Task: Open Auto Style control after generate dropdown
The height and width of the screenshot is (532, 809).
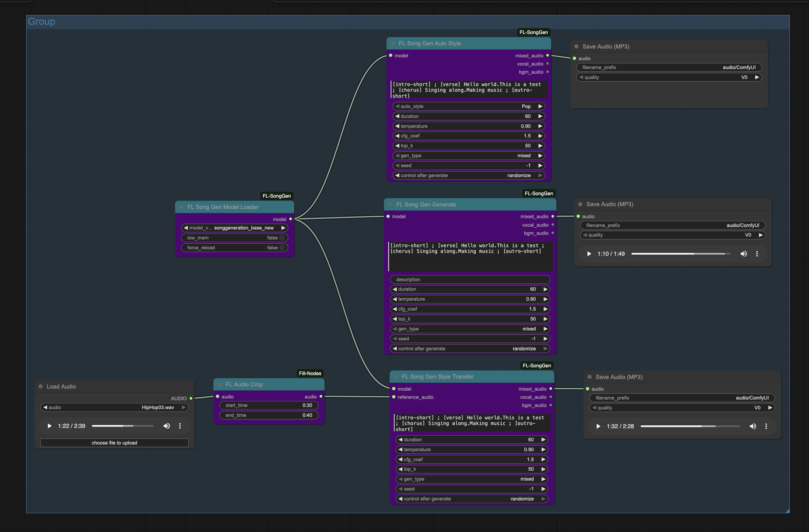Action: (x=469, y=175)
